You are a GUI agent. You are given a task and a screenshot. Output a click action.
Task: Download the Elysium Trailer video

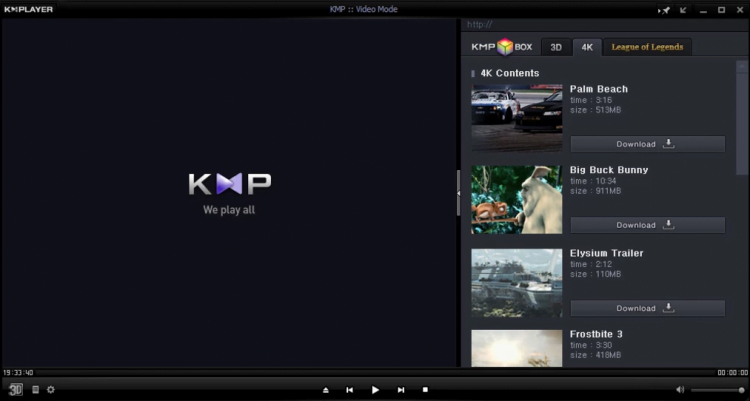point(648,308)
